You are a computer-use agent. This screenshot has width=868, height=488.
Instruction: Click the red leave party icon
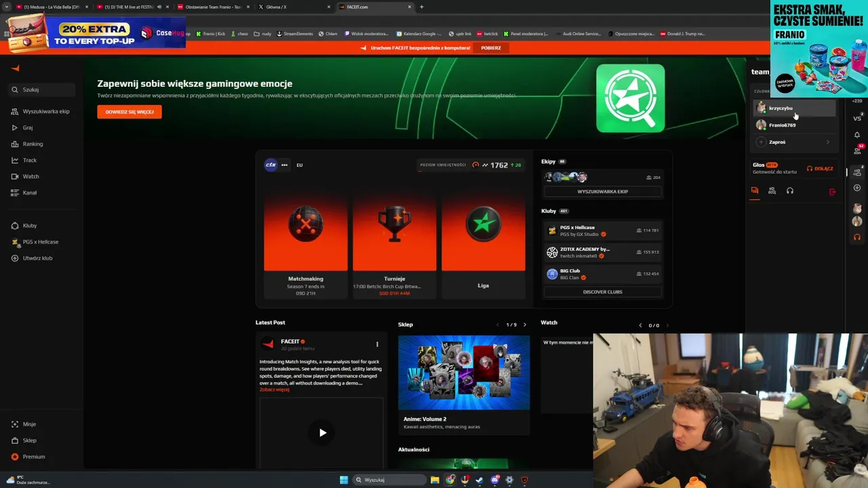[832, 192]
